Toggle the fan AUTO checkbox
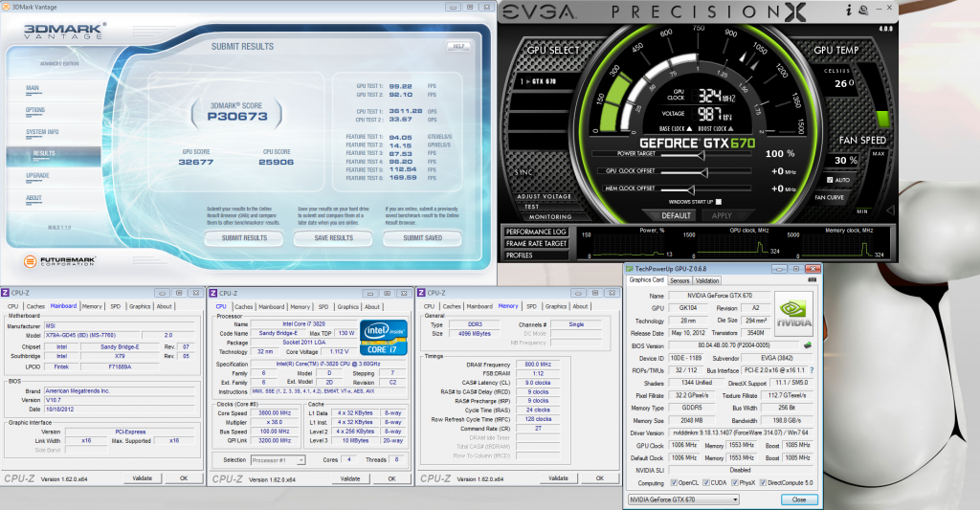The width and height of the screenshot is (980, 510). pyautogui.click(x=830, y=180)
